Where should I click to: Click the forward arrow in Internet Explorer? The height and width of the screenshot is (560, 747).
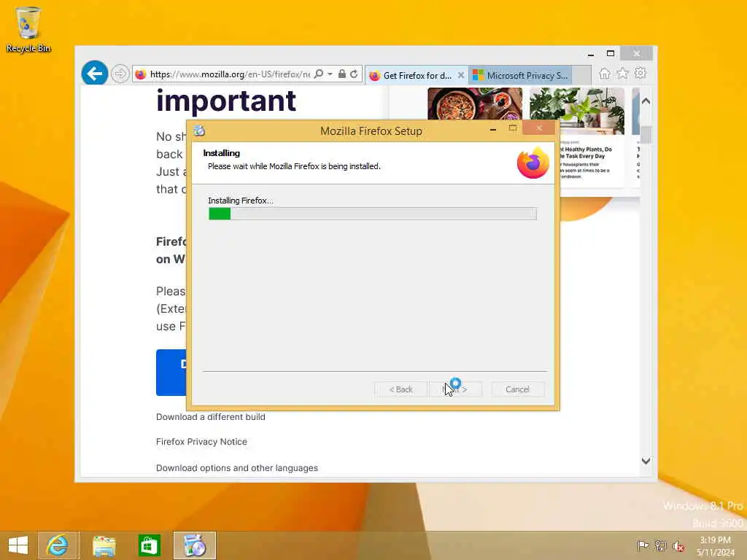coord(120,74)
